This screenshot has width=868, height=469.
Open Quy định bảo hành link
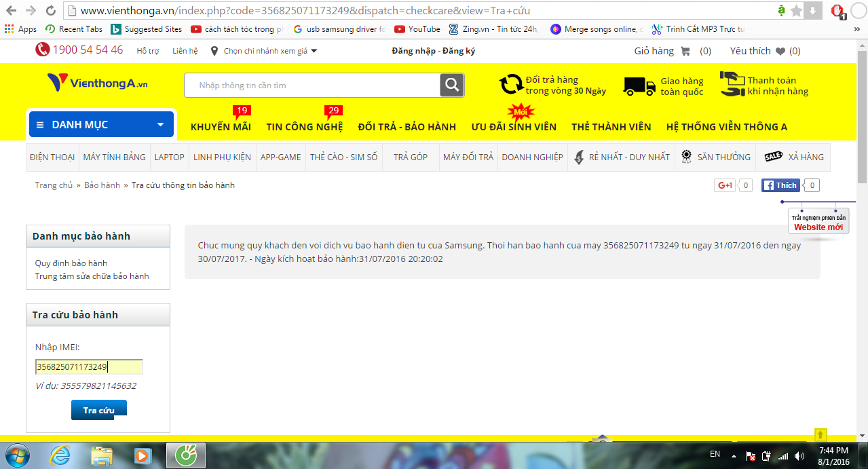click(x=71, y=263)
